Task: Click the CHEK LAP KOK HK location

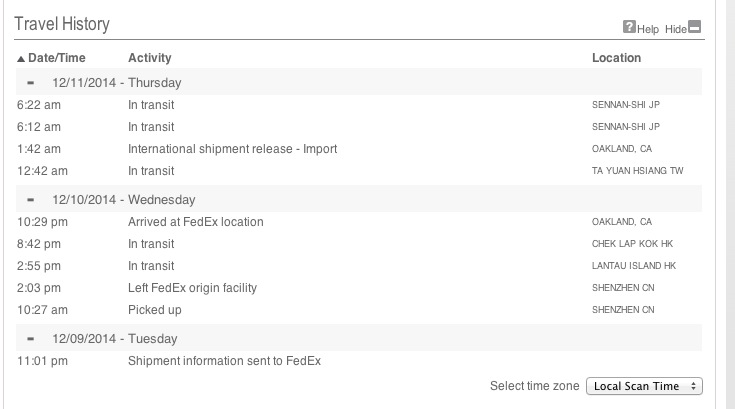Action: [632, 244]
